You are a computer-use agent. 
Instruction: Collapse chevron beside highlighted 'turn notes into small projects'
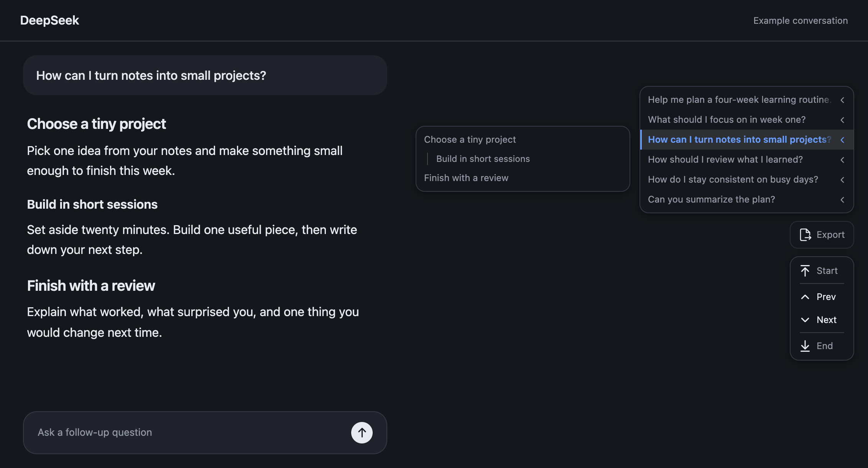[x=842, y=140]
